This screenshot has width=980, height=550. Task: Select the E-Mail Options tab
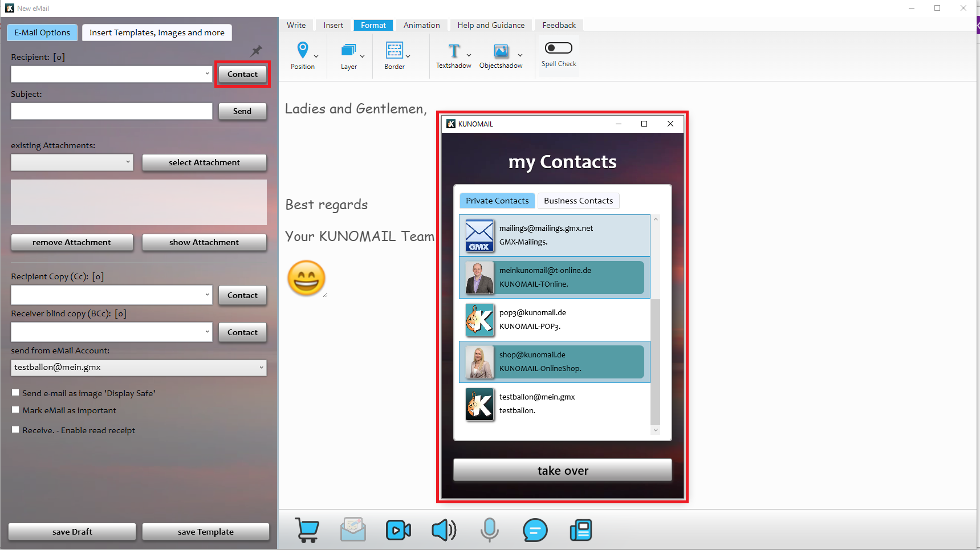[x=42, y=32]
